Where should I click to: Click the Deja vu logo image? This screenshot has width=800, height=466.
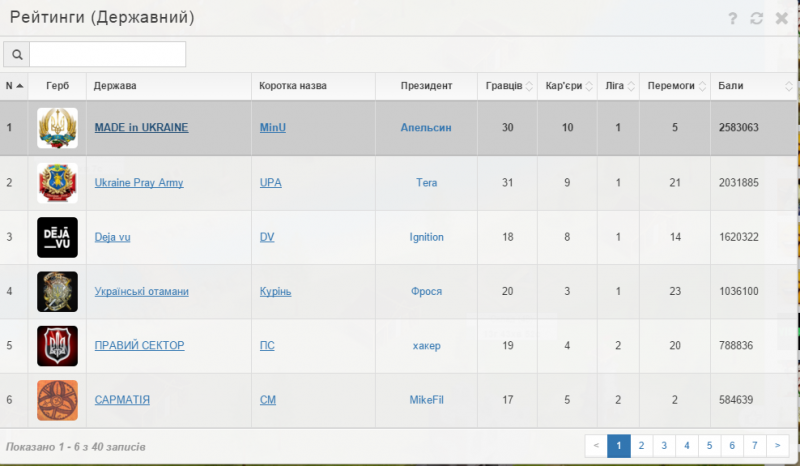coord(57,237)
